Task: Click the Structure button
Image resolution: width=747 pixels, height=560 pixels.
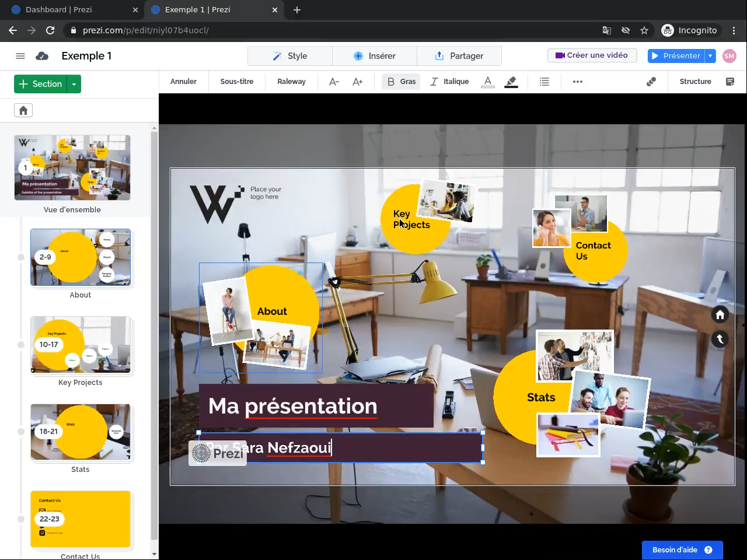Action: [696, 82]
